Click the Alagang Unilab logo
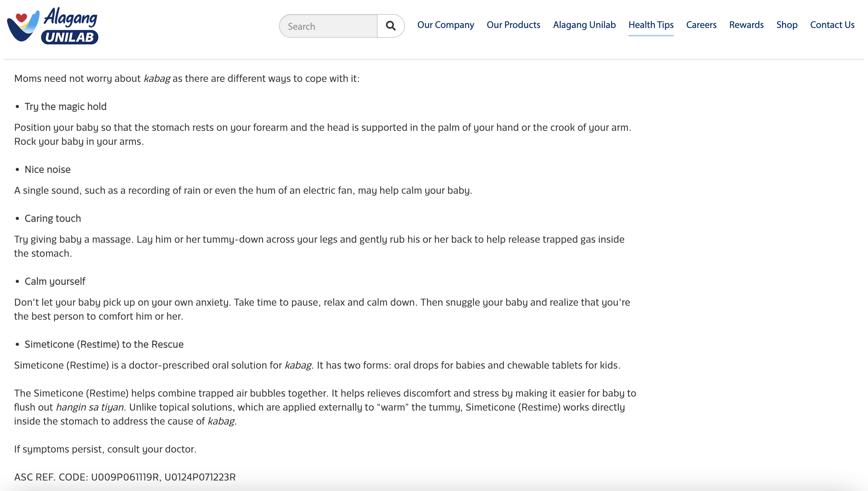This screenshot has height=491, width=868. (x=52, y=26)
